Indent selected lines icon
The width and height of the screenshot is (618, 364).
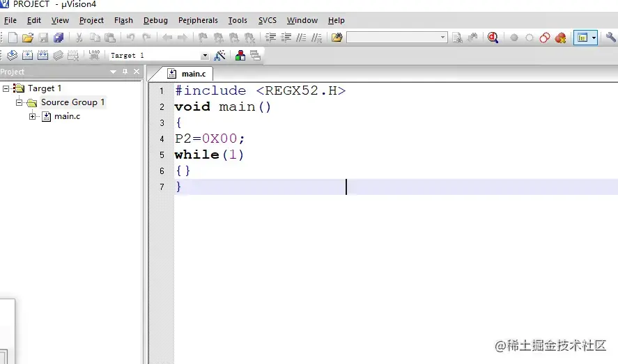click(x=270, y=38)
